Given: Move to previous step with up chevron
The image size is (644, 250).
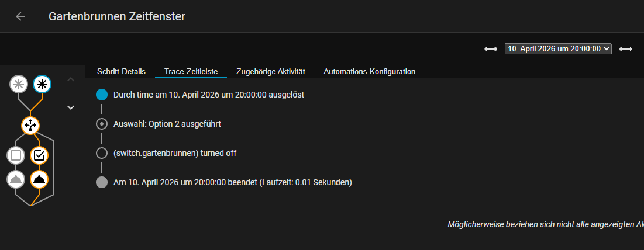Looking at the screenshot, I should (x=71, y=79).
